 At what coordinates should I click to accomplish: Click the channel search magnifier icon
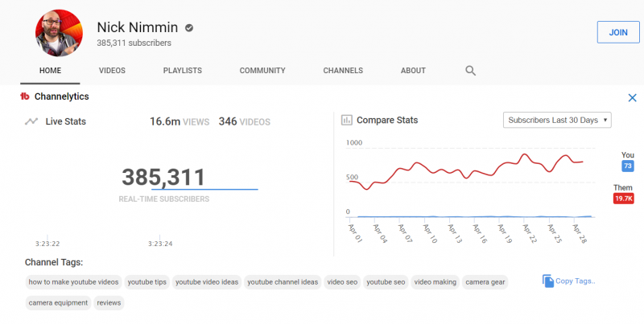[471, 71]
